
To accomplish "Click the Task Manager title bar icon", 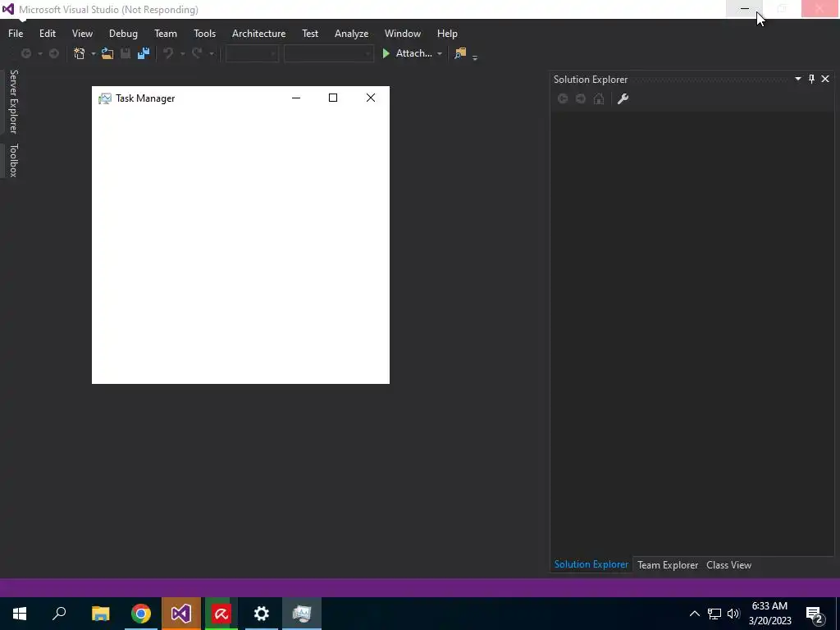I will click(105, 98).
